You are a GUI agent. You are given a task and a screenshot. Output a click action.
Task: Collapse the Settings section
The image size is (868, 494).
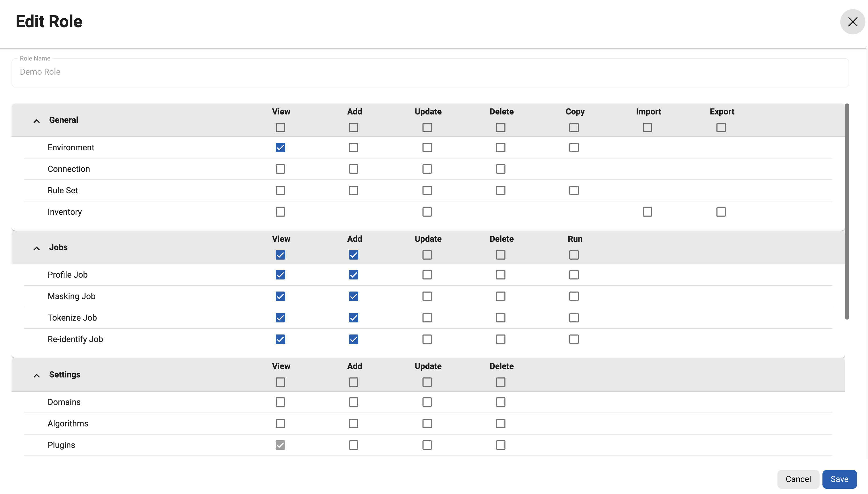tap(36, 376)
